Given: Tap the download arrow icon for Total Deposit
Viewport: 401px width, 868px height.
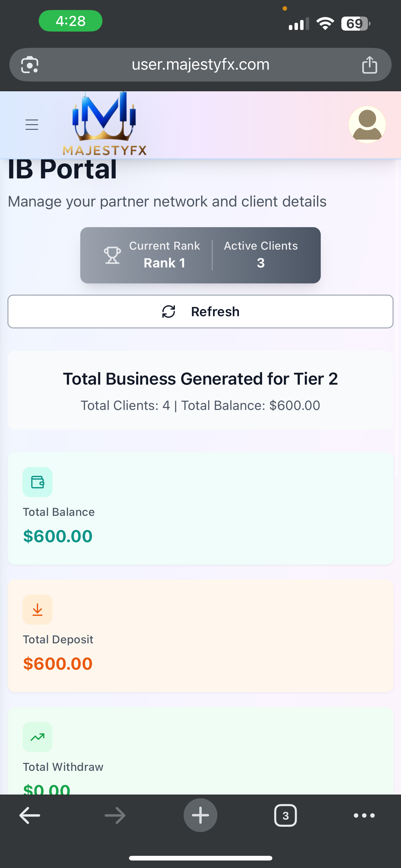Looking at the screenshot, I should pyautogui.click(x=37, y=610).
